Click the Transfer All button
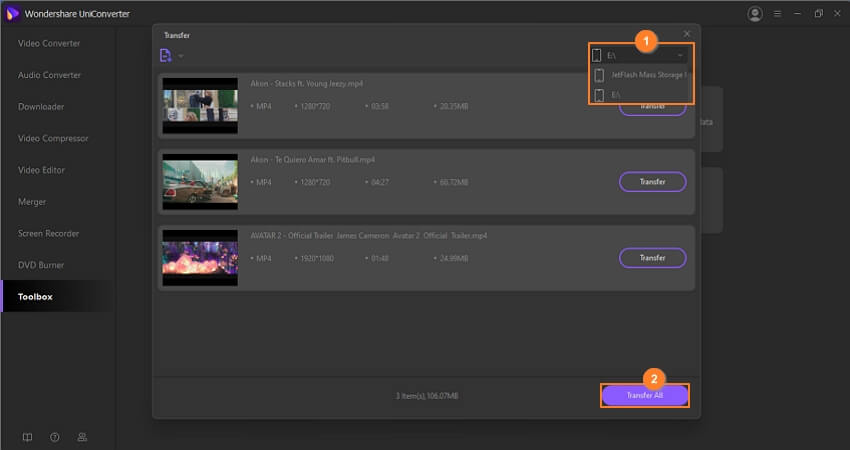The image size is (850, 450). pos(645,395)
